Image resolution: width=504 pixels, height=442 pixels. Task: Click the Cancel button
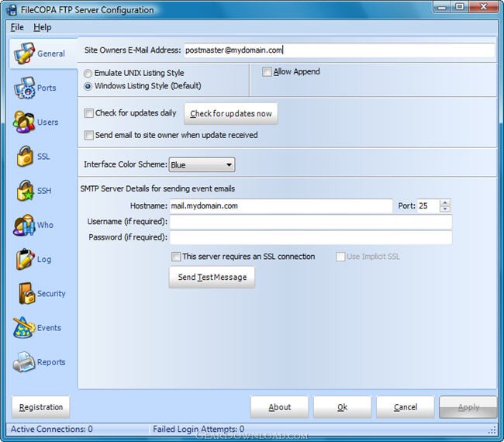406,407
